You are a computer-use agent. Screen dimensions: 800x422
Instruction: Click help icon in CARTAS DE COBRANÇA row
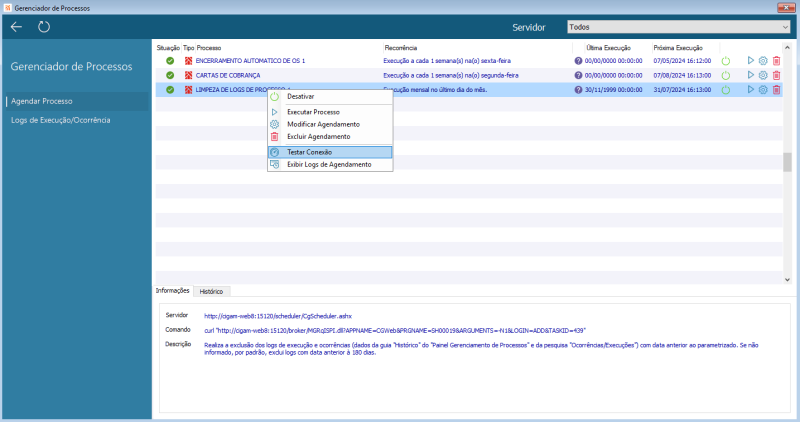click(578, 75)
